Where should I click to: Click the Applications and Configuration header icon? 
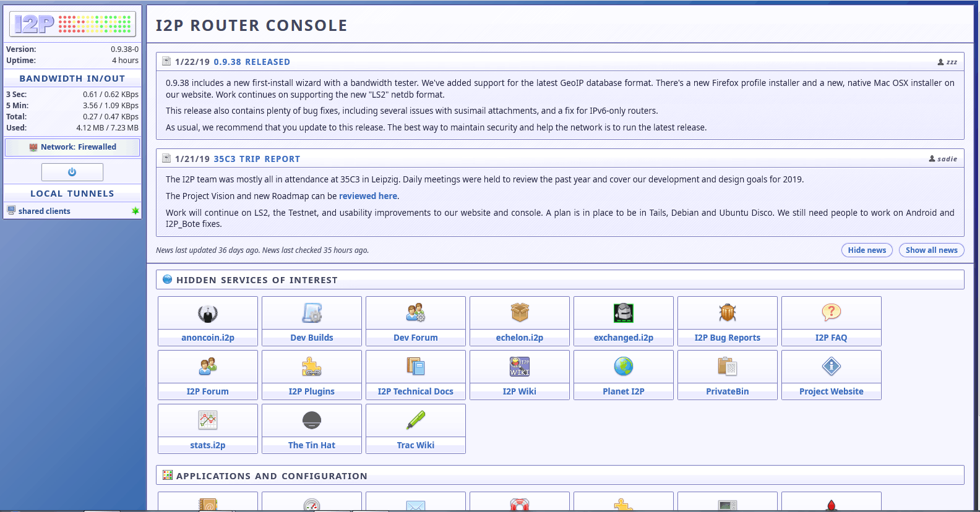167,476
